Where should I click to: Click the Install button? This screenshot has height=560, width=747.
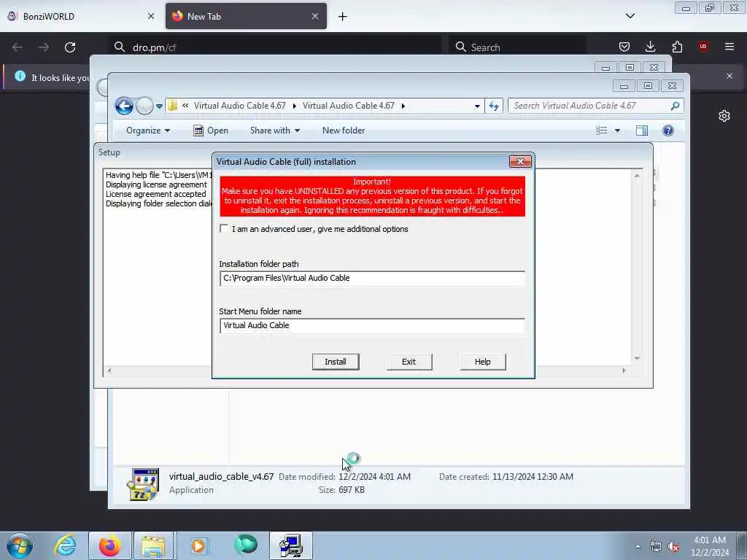coord(336,362)
